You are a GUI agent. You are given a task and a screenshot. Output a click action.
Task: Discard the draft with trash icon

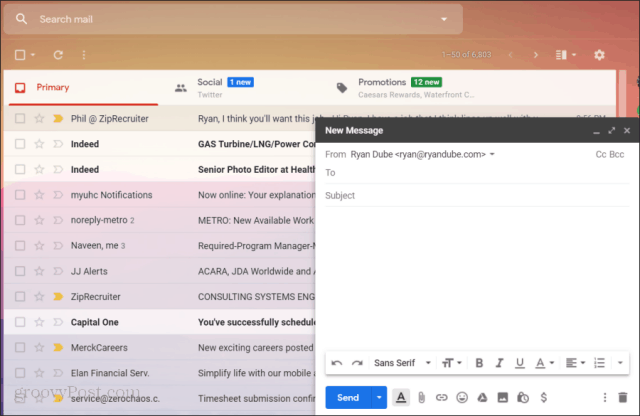tap(623, 398)
